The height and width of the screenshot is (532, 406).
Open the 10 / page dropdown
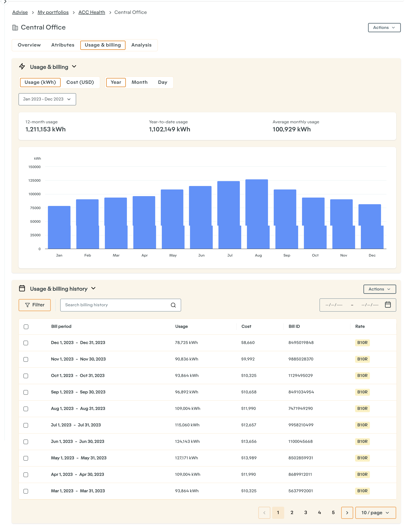(x=375, y=513)
